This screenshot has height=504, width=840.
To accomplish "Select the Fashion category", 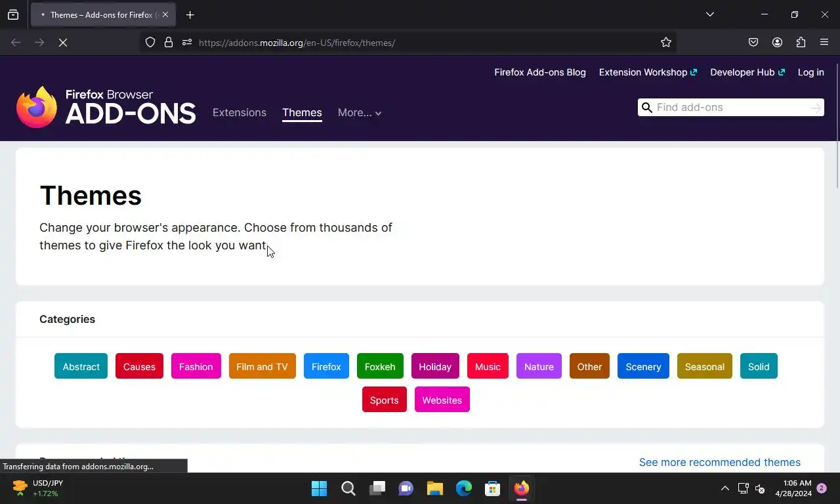I will (196, 366).
